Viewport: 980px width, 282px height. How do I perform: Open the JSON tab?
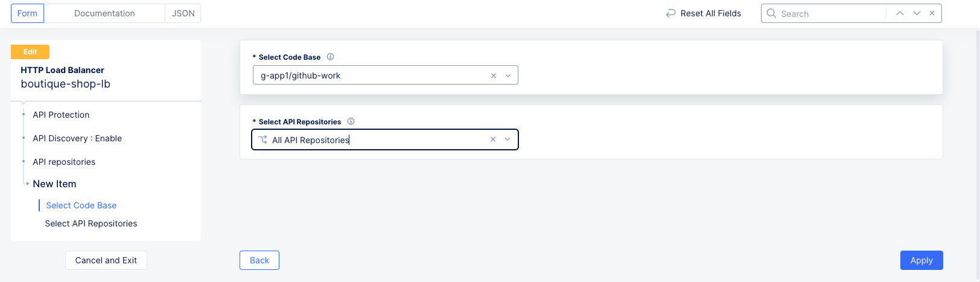(x=183, y=13)
